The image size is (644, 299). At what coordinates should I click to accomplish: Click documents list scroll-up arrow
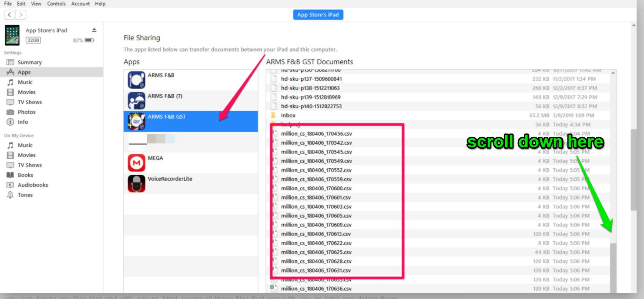(x=614, y=73)
